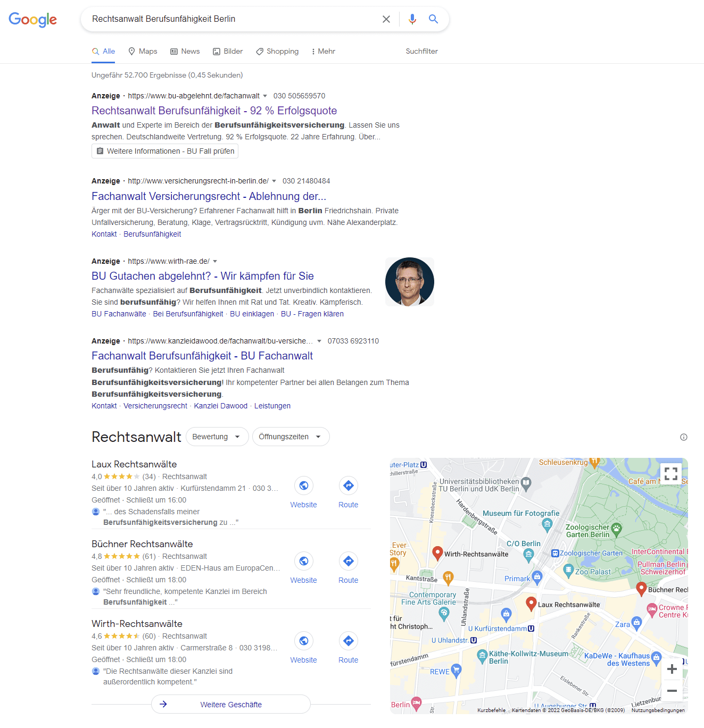Click the 'Leistungen' sitelink
The width and height of the screenshot is (704, 728).
point(272,406)
